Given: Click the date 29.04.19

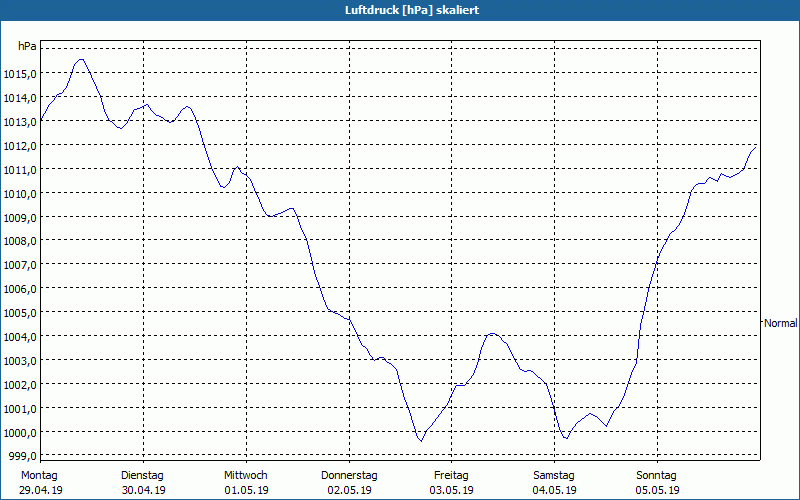Looking at the screenshot, I should pyautogui.click(x=41, y=490).
